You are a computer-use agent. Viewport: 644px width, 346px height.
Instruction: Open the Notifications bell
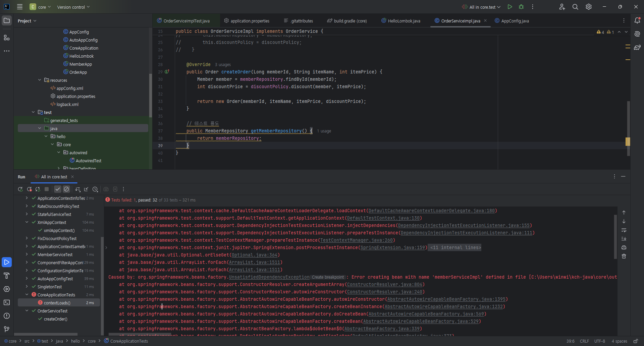tap(637, 20)
